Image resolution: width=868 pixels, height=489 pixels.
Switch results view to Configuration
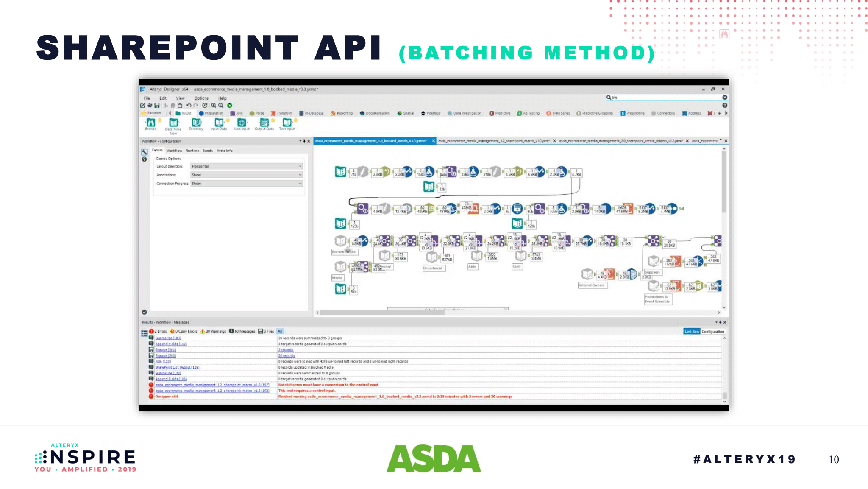point(713,332)
